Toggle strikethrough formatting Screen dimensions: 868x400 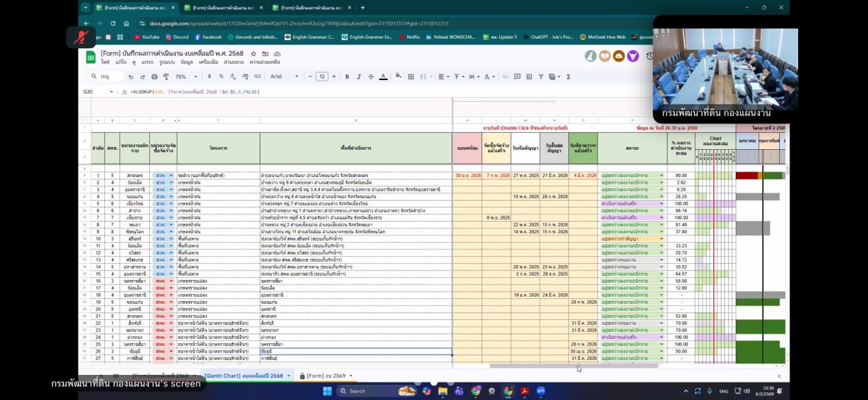(x=372, y=77)
